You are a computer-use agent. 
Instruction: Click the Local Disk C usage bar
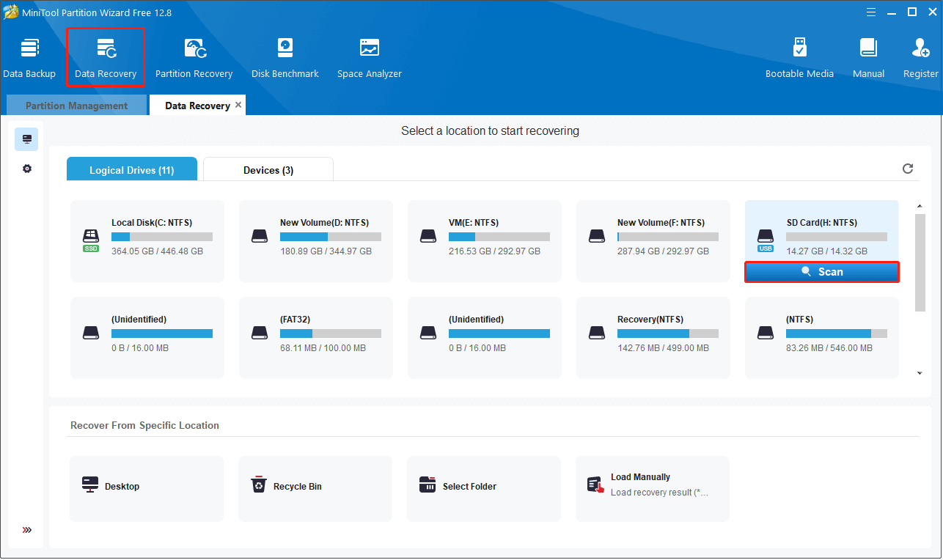(162, 237)
